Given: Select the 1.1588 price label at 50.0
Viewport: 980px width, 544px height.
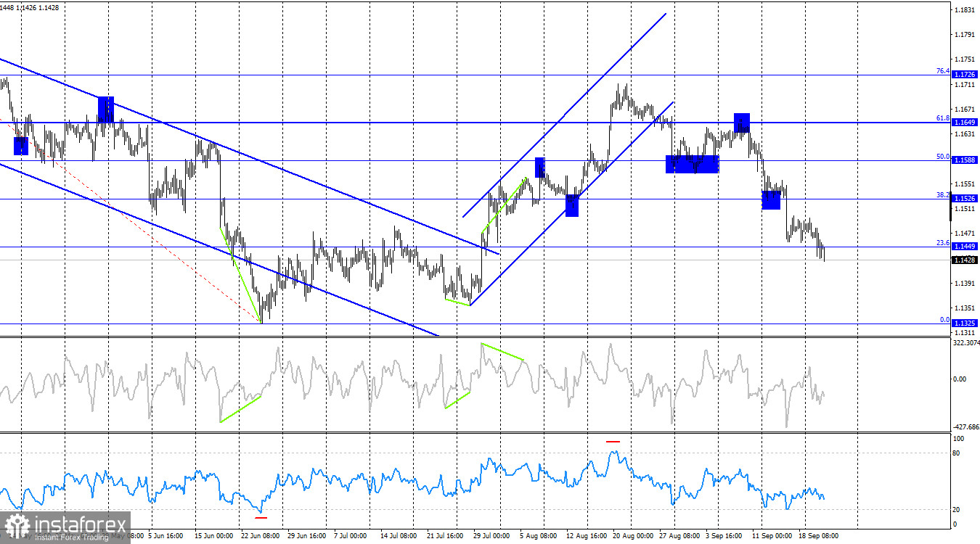Looking at the screenshot, I should coord(964,160).
